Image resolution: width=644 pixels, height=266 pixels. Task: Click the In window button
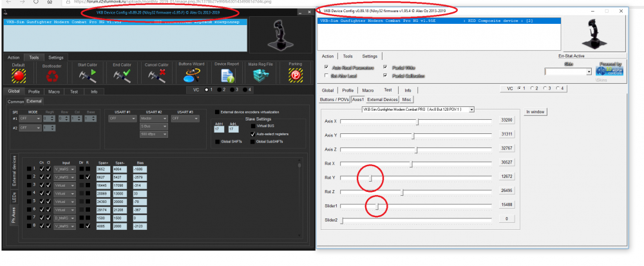[536, 111]
